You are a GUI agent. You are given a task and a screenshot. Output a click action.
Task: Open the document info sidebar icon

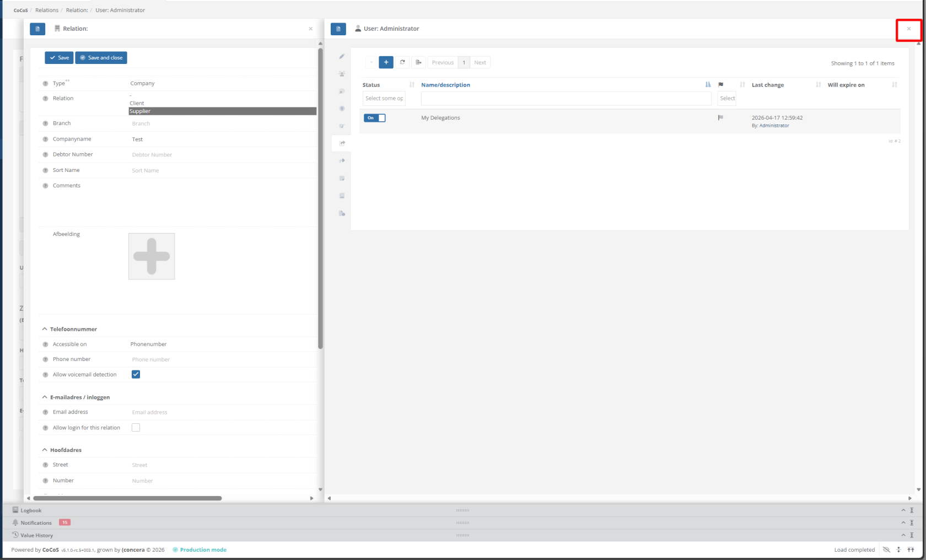[x=342, y=213]
